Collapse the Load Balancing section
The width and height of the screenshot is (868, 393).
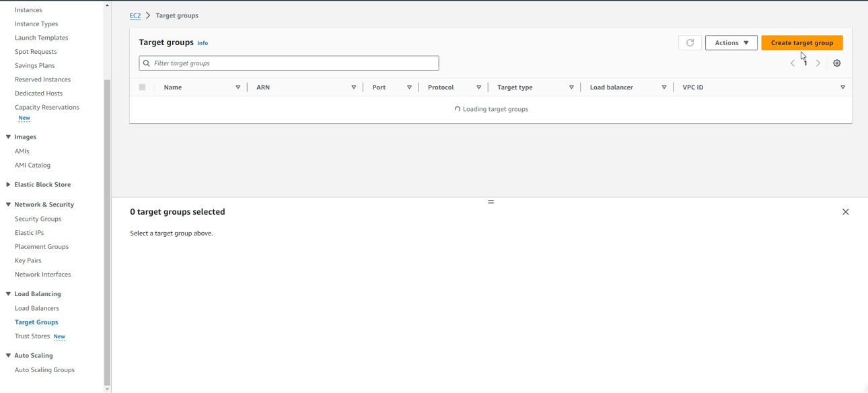[x=8, y=294]
